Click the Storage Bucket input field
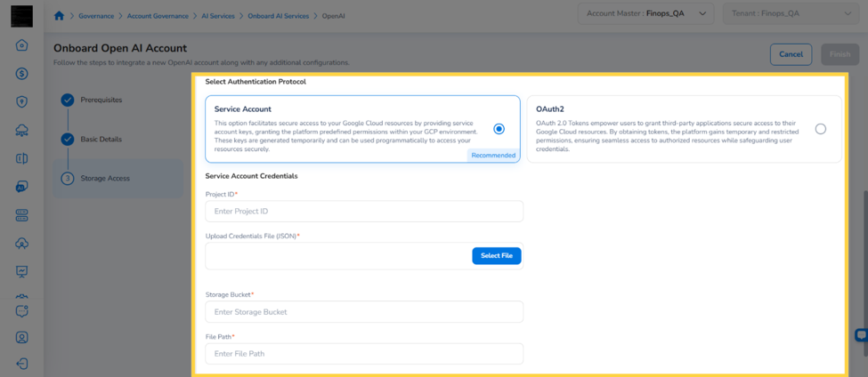The height and width of the screenshot is (377, 868). tap(364, 312)
